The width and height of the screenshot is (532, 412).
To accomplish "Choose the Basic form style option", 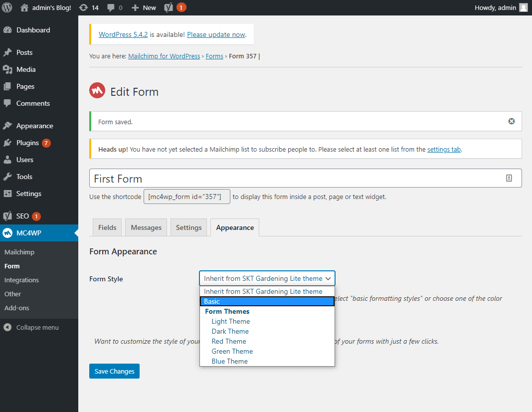I will 267,301.
